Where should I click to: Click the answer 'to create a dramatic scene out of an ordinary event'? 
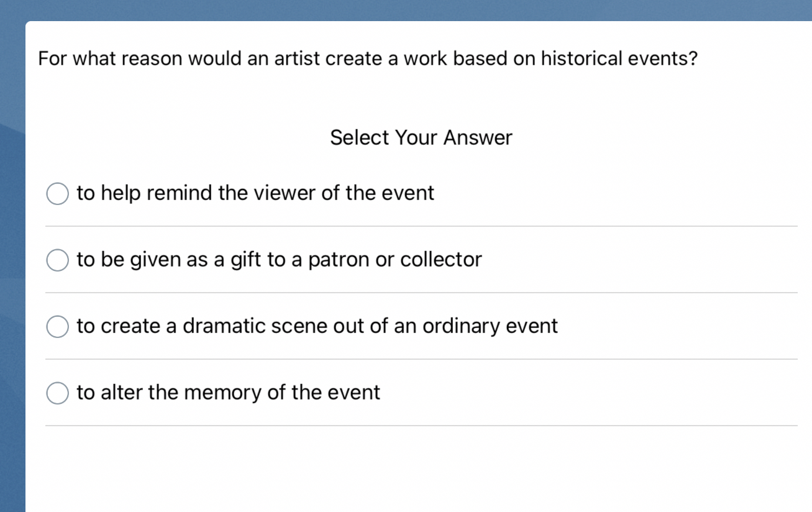(x=317, y=326)
